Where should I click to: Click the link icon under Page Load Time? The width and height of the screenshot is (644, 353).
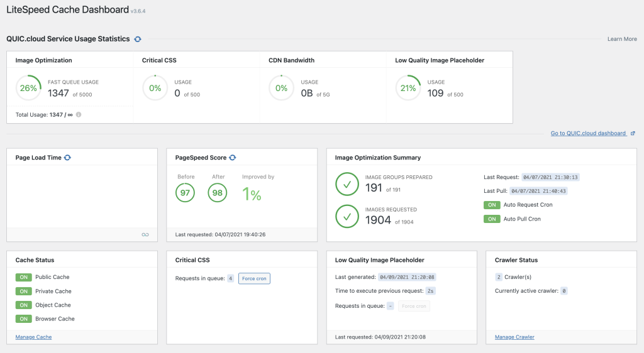[145, 234]
